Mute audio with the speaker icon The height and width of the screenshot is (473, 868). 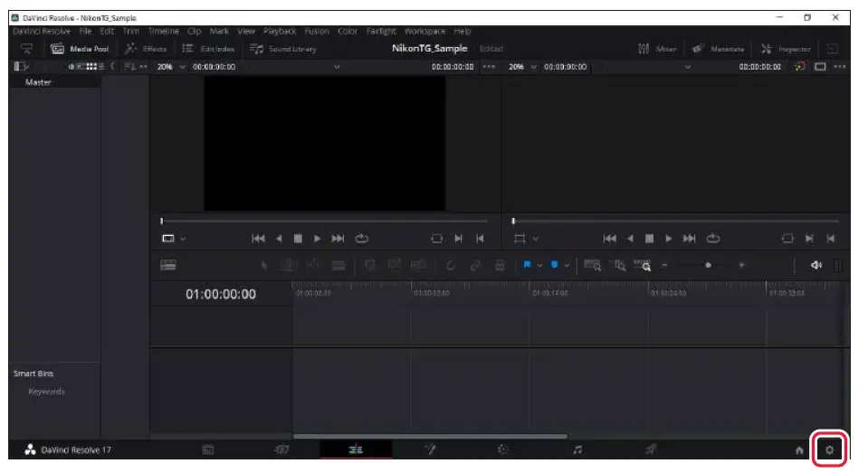[x=816, y=265]
